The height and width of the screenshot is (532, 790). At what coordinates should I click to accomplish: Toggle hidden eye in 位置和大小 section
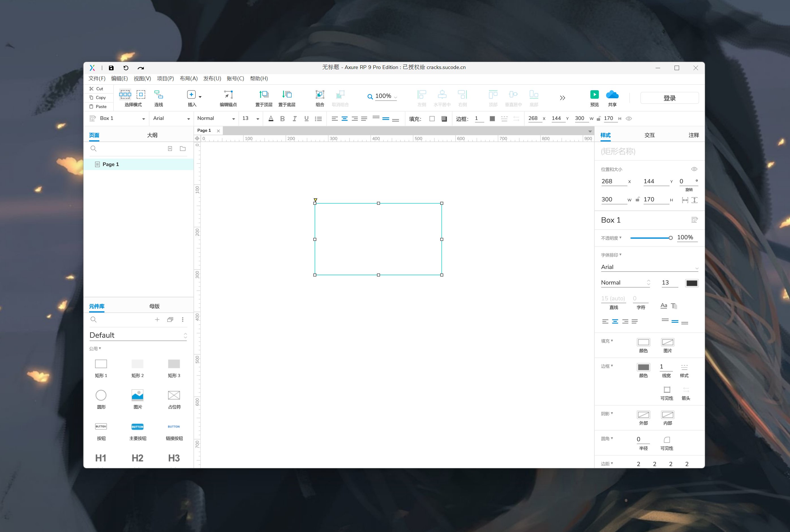[694, 169]
